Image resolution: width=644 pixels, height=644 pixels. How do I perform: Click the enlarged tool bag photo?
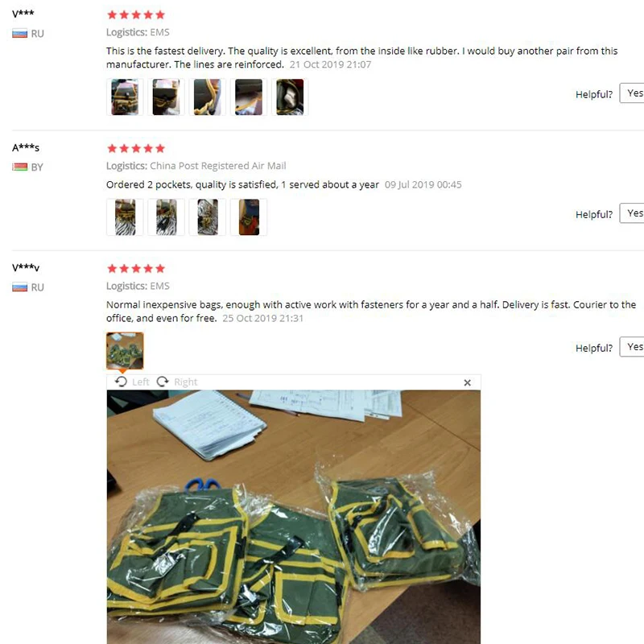click(x=294, y=517)
